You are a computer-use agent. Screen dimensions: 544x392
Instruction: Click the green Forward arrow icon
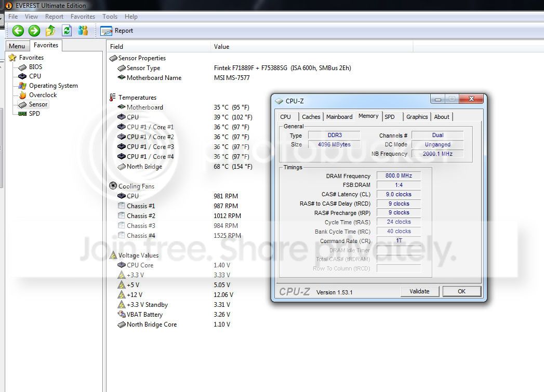[34, 31]
